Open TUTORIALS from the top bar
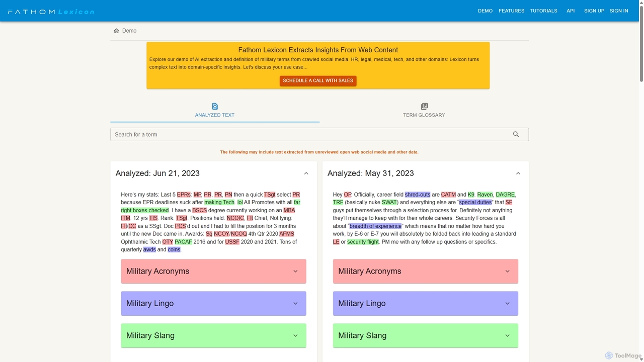 (543, 11)
